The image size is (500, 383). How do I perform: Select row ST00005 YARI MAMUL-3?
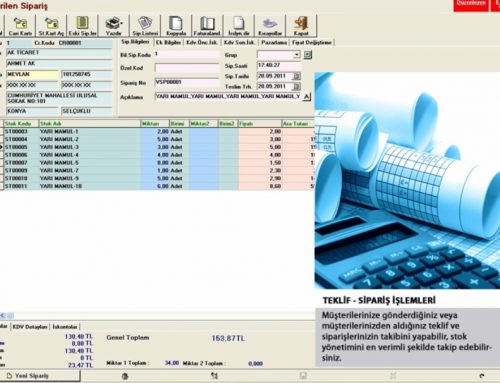point(158,147)
